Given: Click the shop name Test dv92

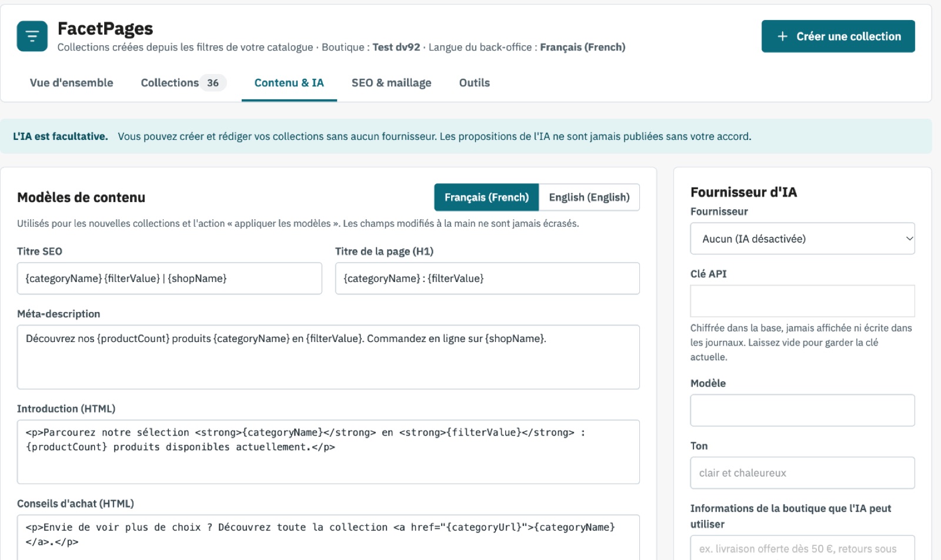Looking at the screenshot, I should tap(396, 47).
